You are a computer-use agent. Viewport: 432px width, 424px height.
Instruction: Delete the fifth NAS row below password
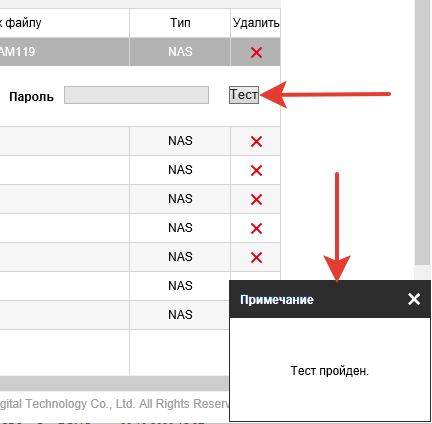coord(256,257)
